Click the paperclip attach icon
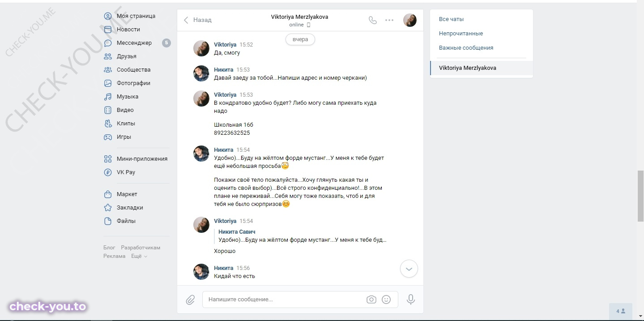The image size is (644, 321). pos(190,300)
